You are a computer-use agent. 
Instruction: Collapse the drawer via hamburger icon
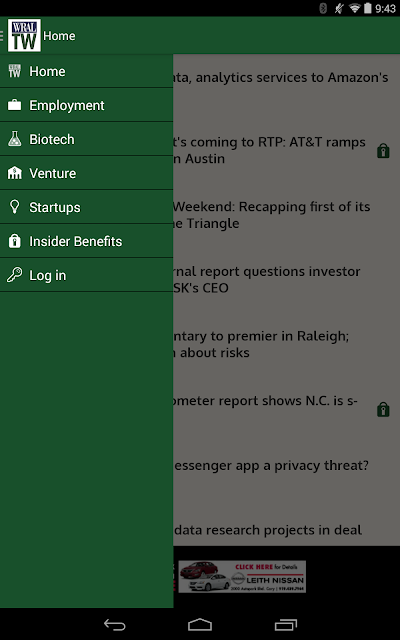(x=2, y=36)
